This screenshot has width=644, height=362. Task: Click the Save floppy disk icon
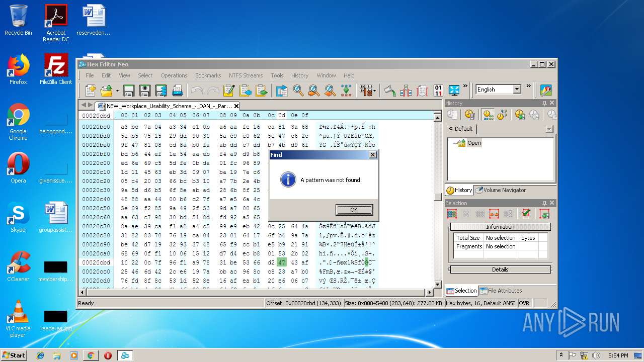(x=129, y=90)
